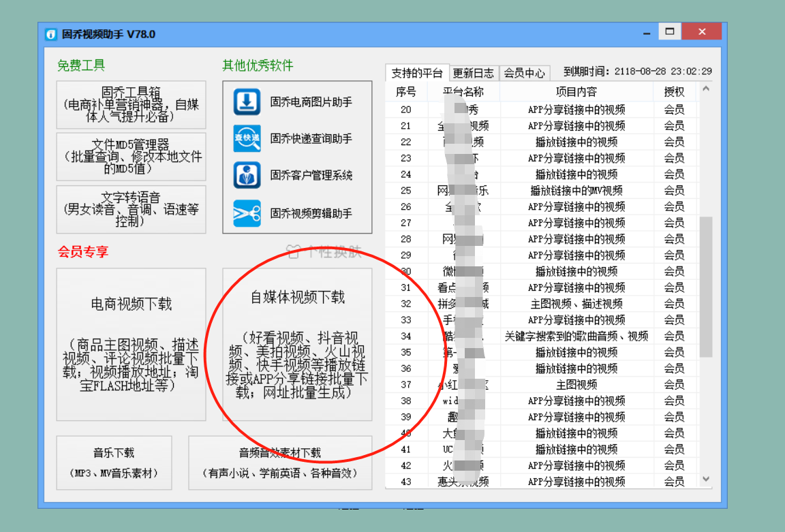Click the scroll down arrow in platform list
785x532 pixels.
[x=706, y=479]
